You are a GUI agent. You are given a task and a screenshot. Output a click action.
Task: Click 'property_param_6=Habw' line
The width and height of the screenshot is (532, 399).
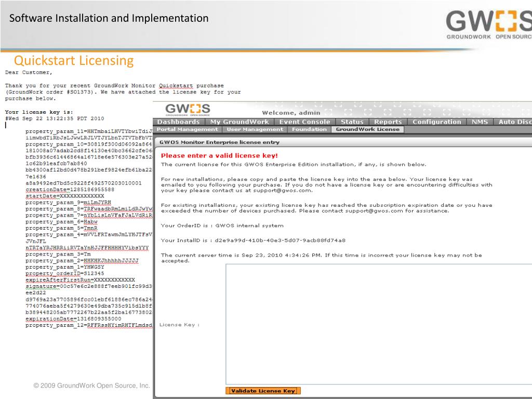[x=61, y=222]
